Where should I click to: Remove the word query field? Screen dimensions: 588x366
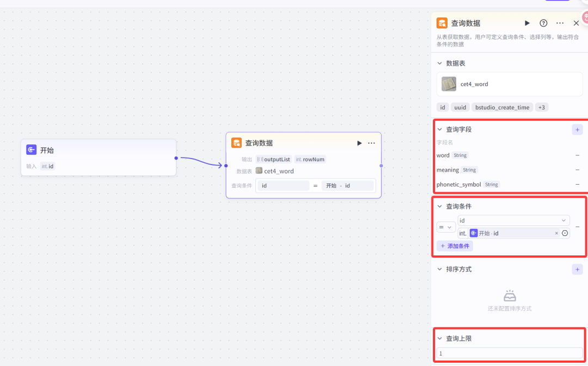(577, 155)
